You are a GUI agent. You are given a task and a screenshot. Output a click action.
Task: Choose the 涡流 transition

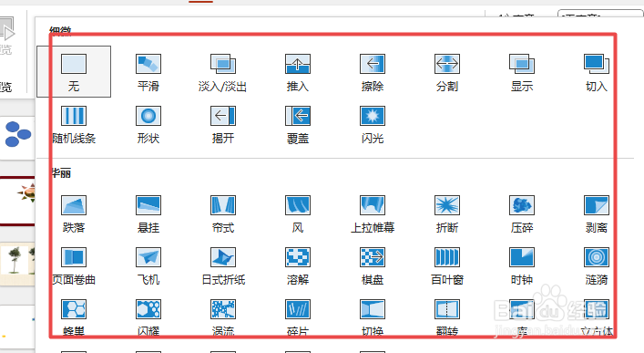pyautogui.click(x=223, y=317)
